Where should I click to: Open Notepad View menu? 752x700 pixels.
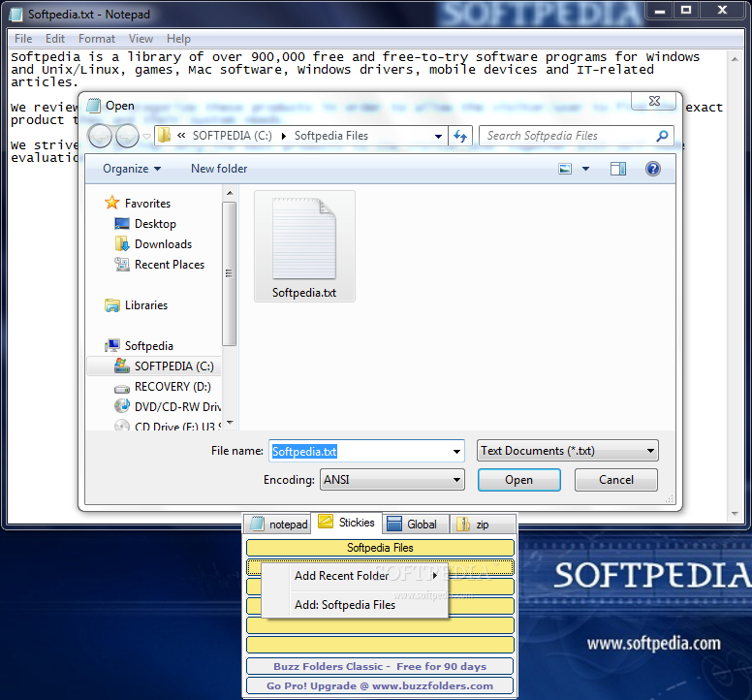click(x=141, y=39)
